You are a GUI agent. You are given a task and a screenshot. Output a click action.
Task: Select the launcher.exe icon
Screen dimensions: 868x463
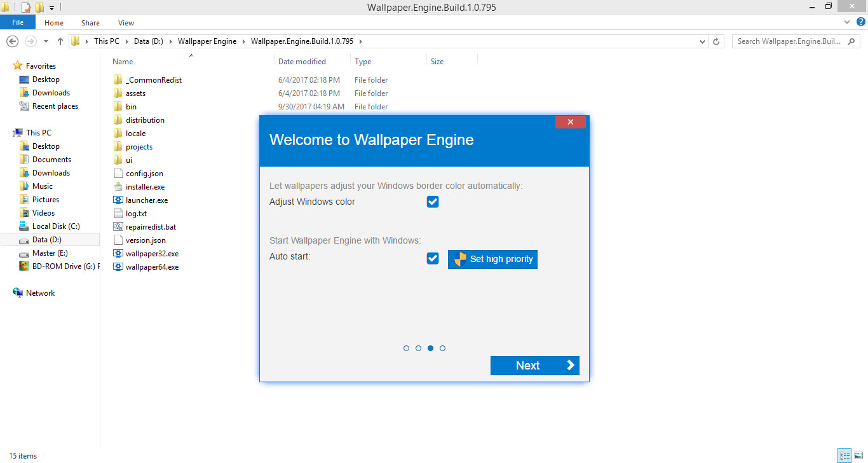tap(118, 200)
